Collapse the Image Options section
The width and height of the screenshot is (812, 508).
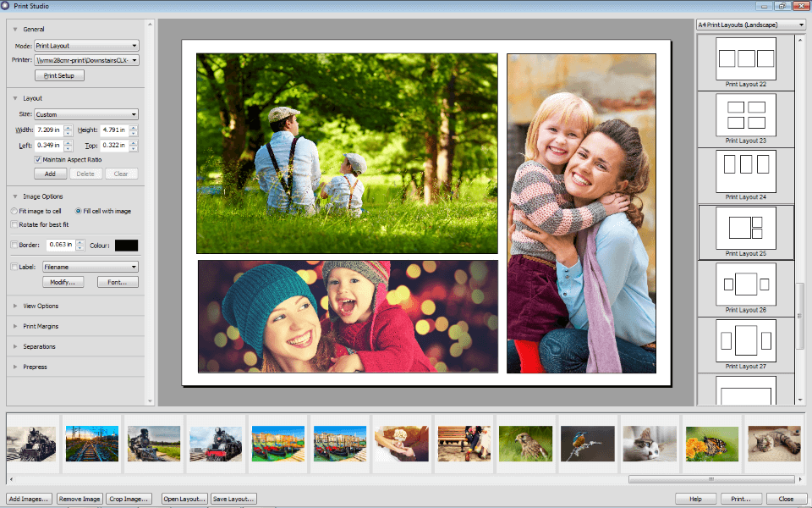[x=15, y=196]
